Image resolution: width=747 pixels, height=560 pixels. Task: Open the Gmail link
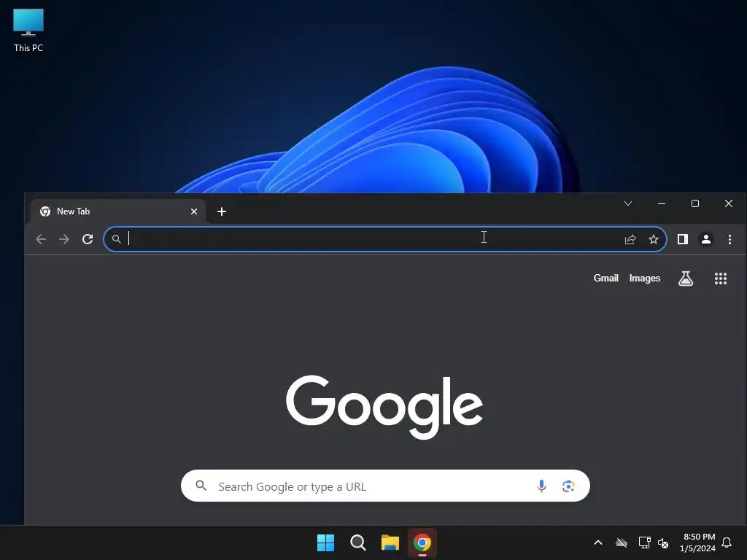click(x=606, y=278)
